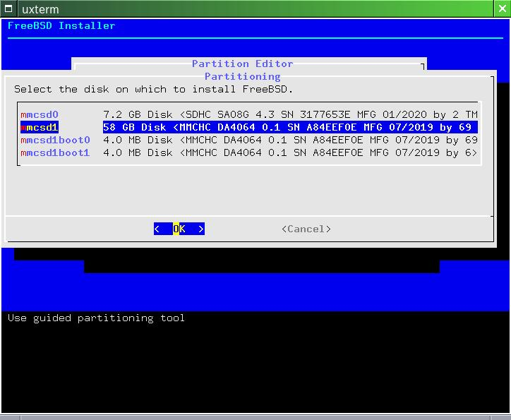The width and height of the screenshot is (511, 420).
Task: Choose the mmcsd1boot0 disk row
Action: click(x=249, y=140)
